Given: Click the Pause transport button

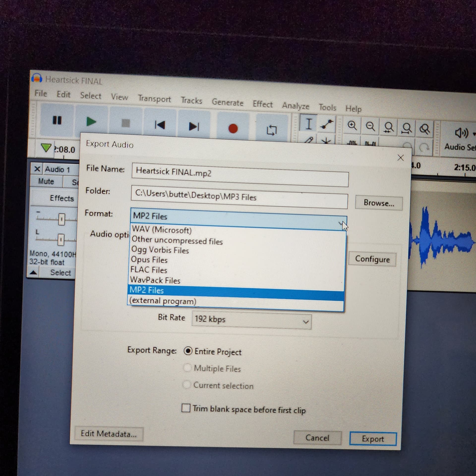Looking at the screenshot, I should (x=57, y=120).
